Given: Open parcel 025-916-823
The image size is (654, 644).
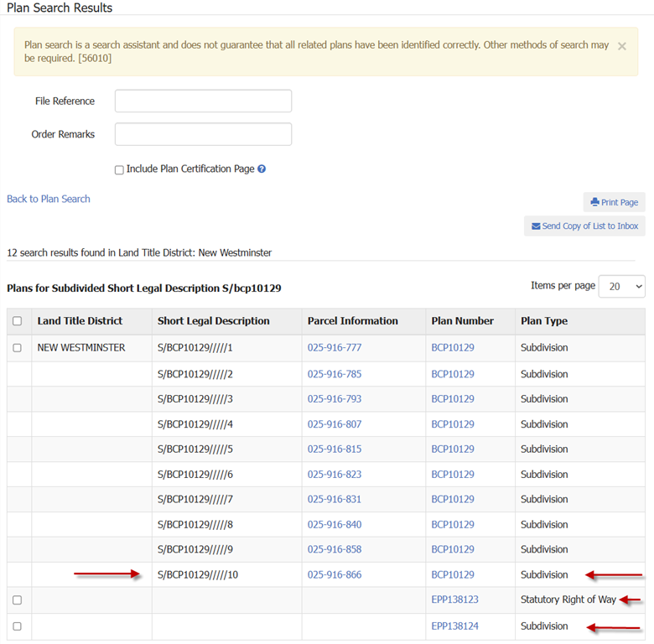Looking at the screenshot, I should 335,475.
